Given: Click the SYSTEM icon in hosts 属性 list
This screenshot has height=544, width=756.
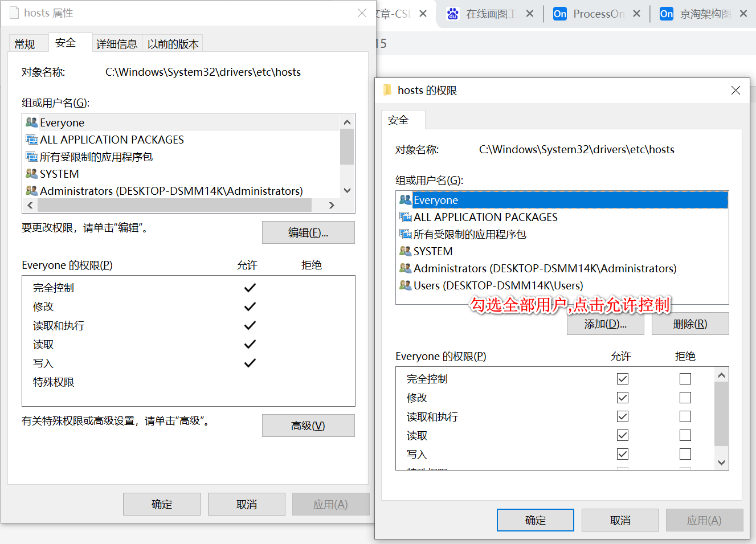Looking at the screenshot, I should pos(31,174).
